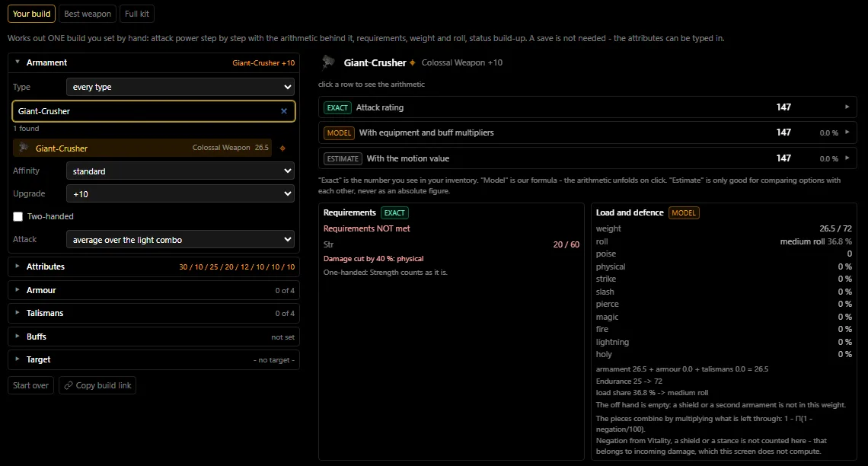Click the MODEL badge beside Load and defence
The height and width of the screenshot is (466, 868).
(684, 212)
